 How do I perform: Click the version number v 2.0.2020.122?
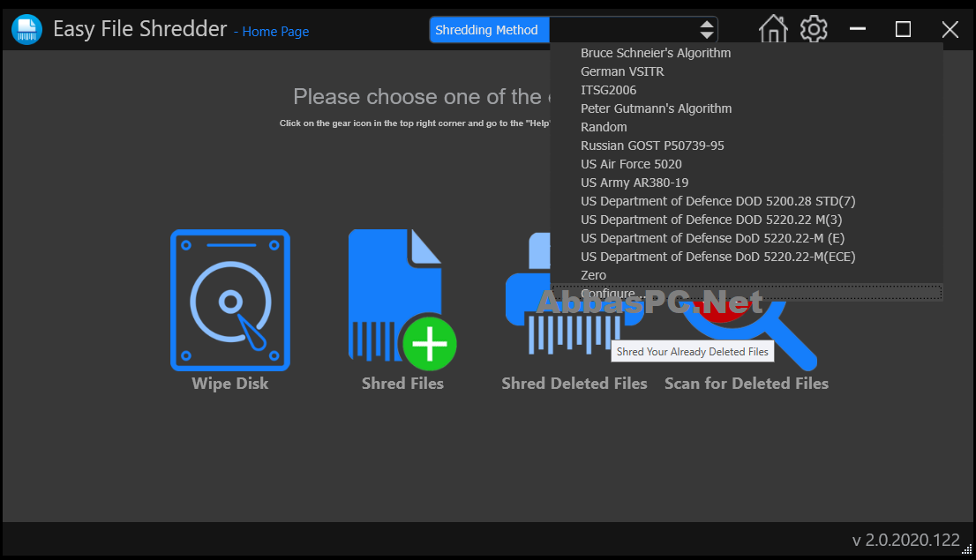905,540
